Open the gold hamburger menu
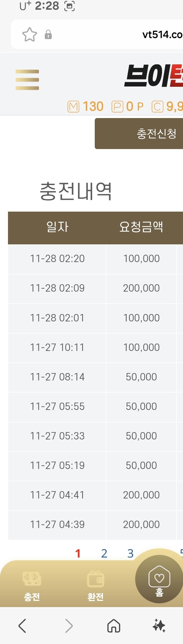 [x=27, y=80]
